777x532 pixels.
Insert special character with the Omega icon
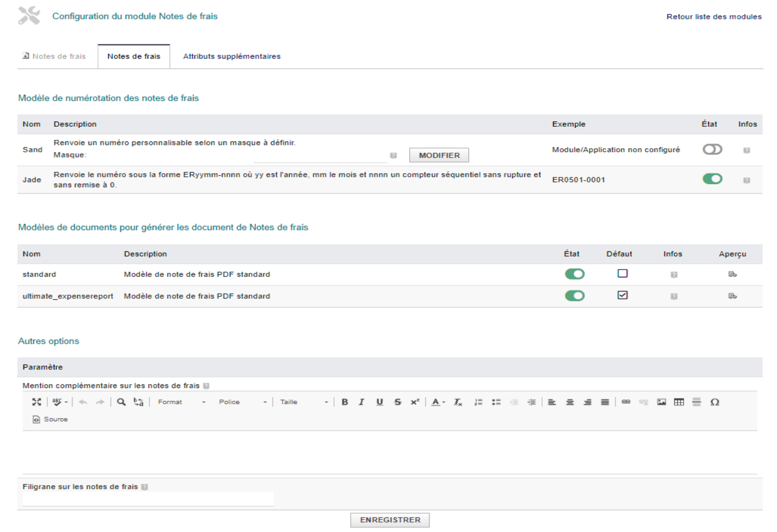click(715, 402)
